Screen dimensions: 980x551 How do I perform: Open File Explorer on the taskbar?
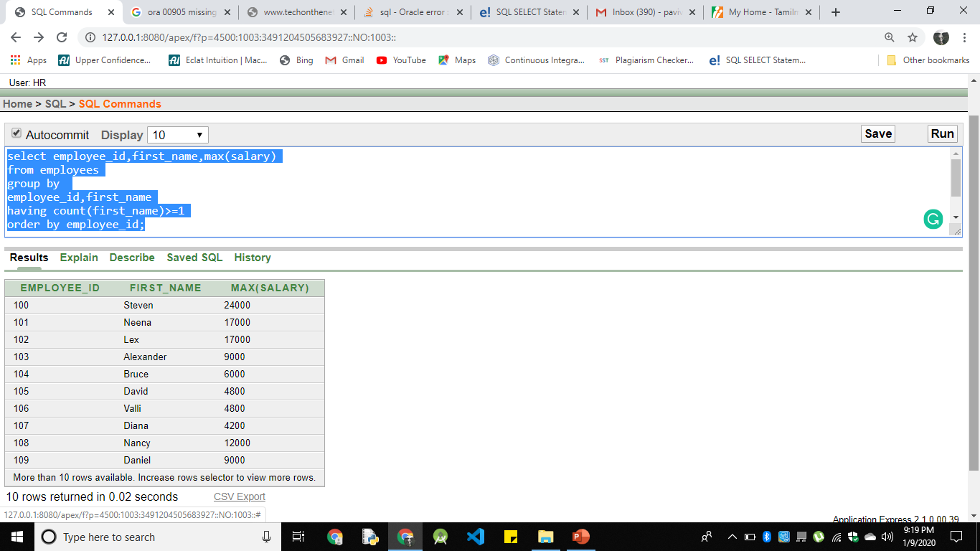pyautogui.click(x=546, y=537)
